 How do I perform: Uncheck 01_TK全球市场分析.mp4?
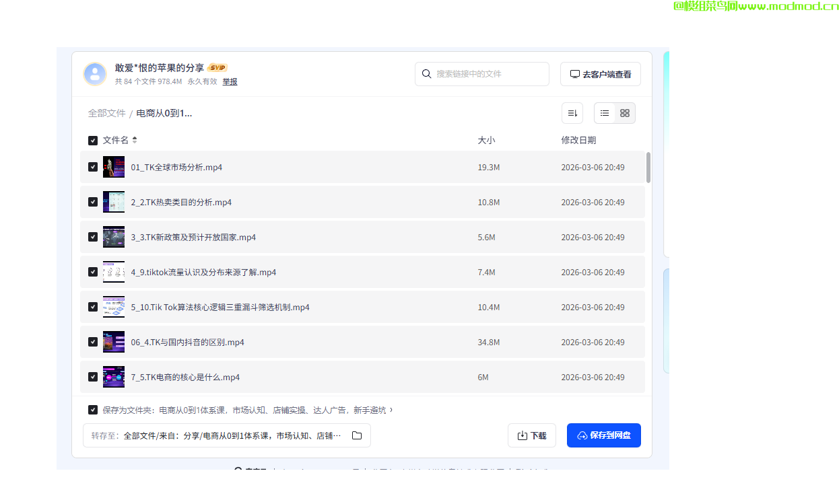point(93,167)
